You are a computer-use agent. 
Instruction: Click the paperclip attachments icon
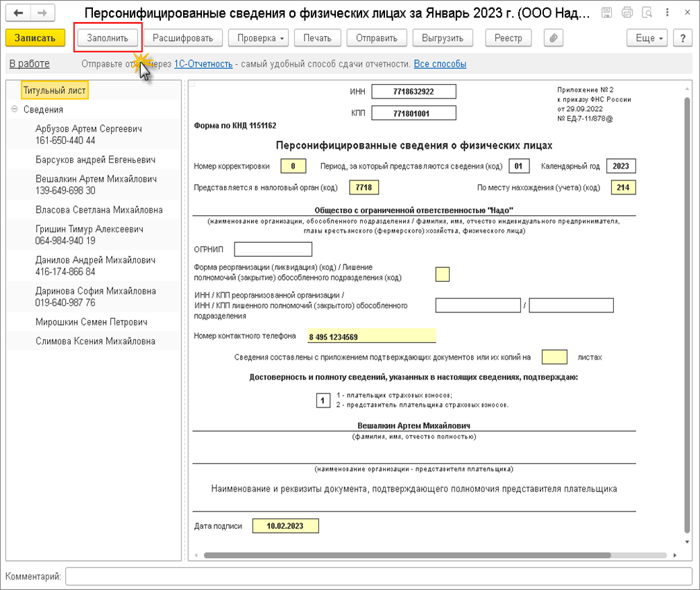point(554,38)
